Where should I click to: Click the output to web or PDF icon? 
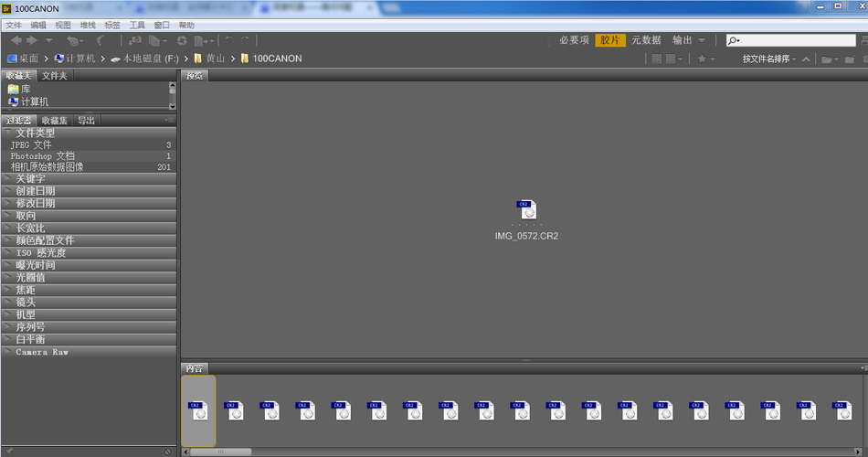[x=204, y=40]
